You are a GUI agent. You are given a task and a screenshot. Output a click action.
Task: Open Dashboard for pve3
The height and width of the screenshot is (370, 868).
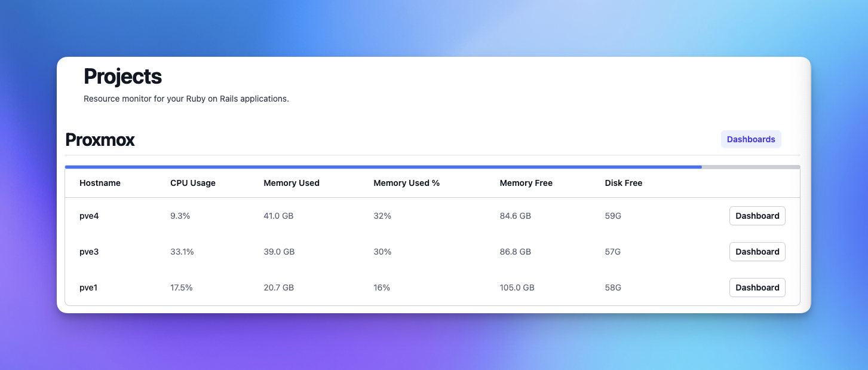pos(757,252)
